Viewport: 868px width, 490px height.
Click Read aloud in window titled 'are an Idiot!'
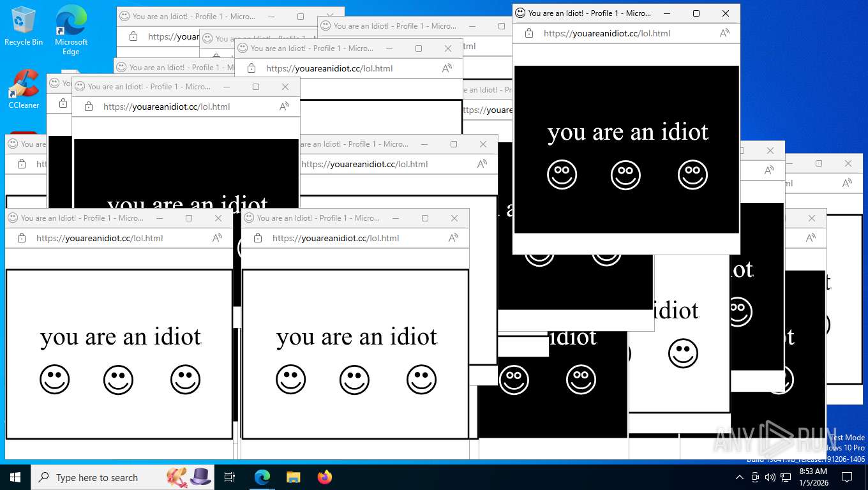[482, 164]
